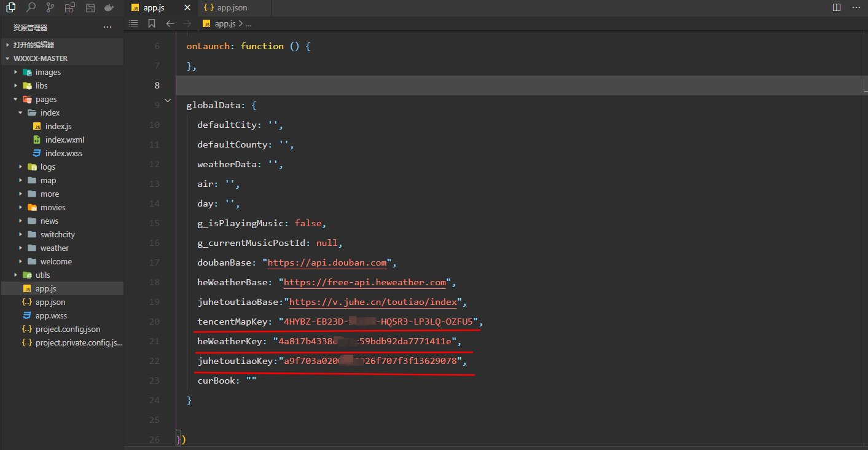This screenshot has width=868, height=450.
Task: Expand the 打开的编辑器 section
Action: point(61,45)
